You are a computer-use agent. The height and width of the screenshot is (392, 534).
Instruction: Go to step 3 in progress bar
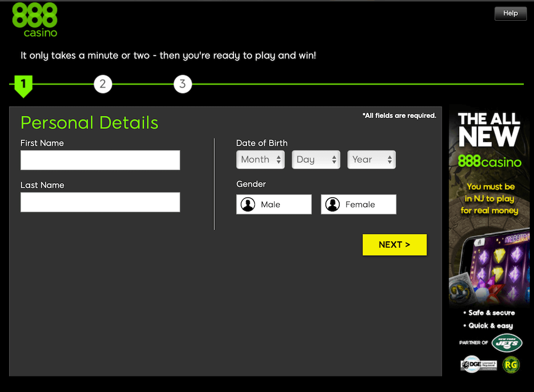[x=183, y=84]
